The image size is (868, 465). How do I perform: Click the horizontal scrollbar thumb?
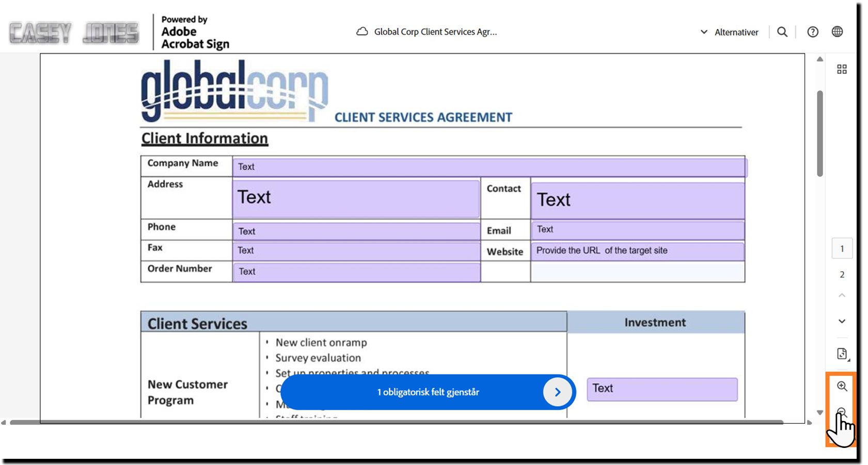pos(397,422)
